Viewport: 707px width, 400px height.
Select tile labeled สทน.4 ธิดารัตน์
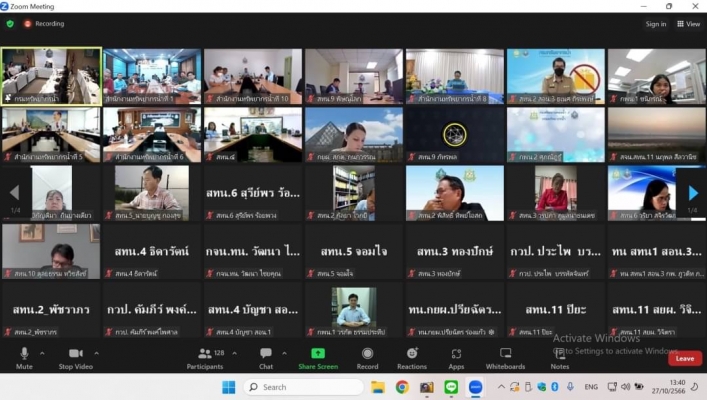click(152, 251)
